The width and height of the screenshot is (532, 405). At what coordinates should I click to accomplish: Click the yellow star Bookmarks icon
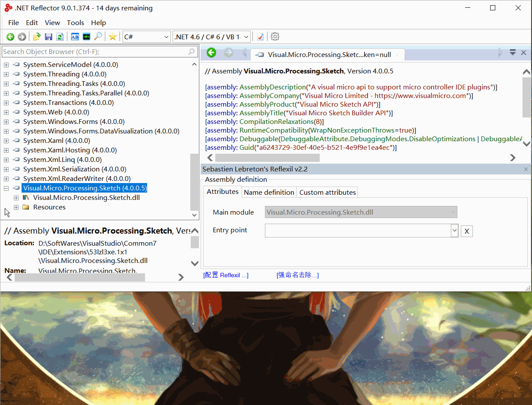113,37
